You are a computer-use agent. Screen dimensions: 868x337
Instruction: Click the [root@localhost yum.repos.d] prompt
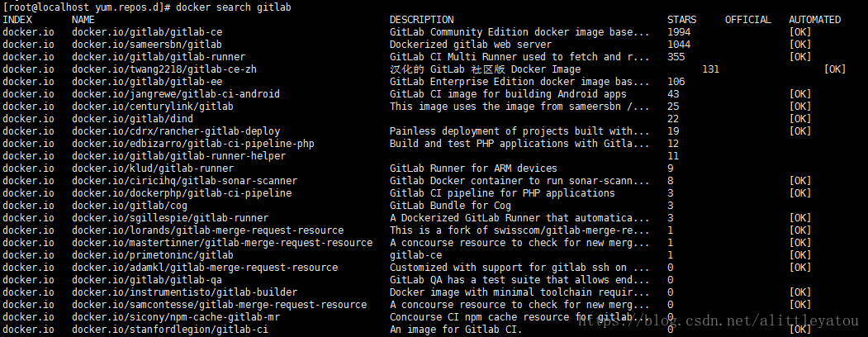(x=88, y=7)
